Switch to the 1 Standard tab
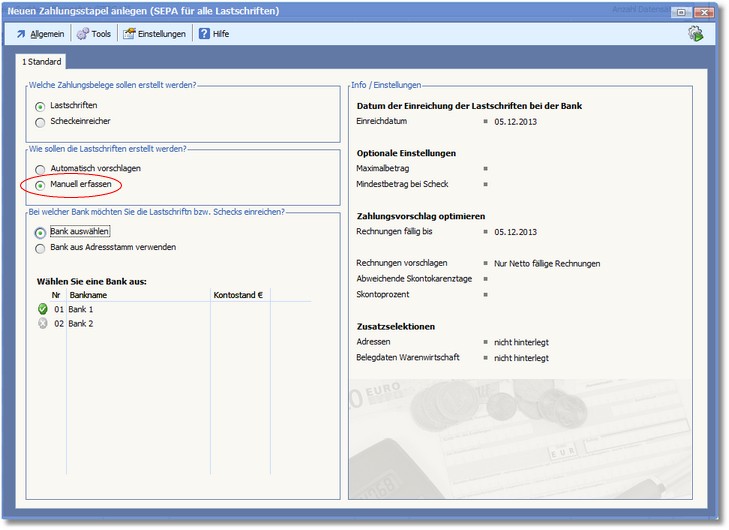Screen dimensions: 729x530 pyautogui.click(x=42, y=62)
